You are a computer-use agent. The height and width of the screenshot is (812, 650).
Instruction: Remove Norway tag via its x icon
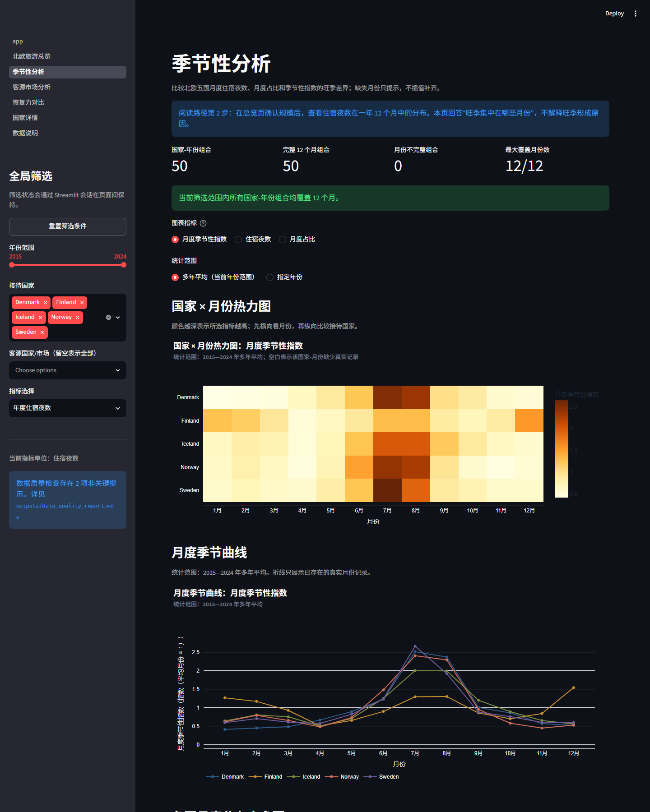click(x=77, y=318)
